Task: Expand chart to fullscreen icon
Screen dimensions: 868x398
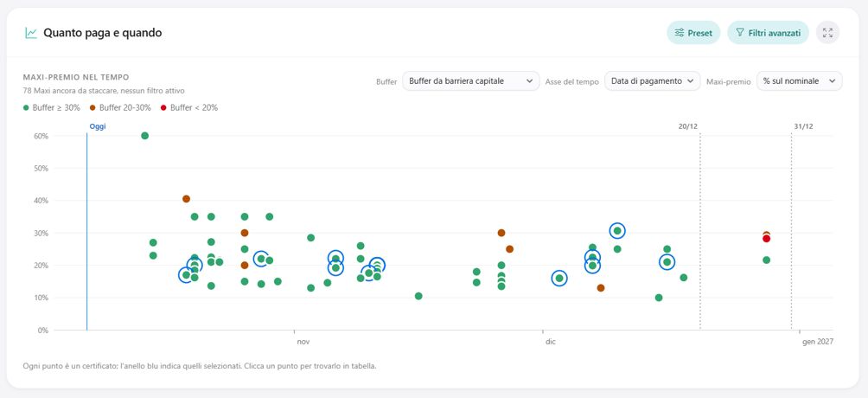Action: (x=827, y=33)
